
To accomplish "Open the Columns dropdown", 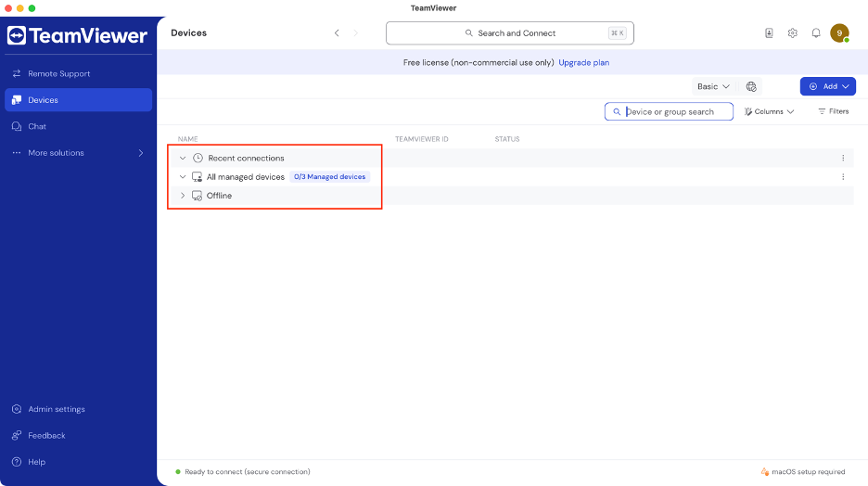I will [x=769, y=112].
